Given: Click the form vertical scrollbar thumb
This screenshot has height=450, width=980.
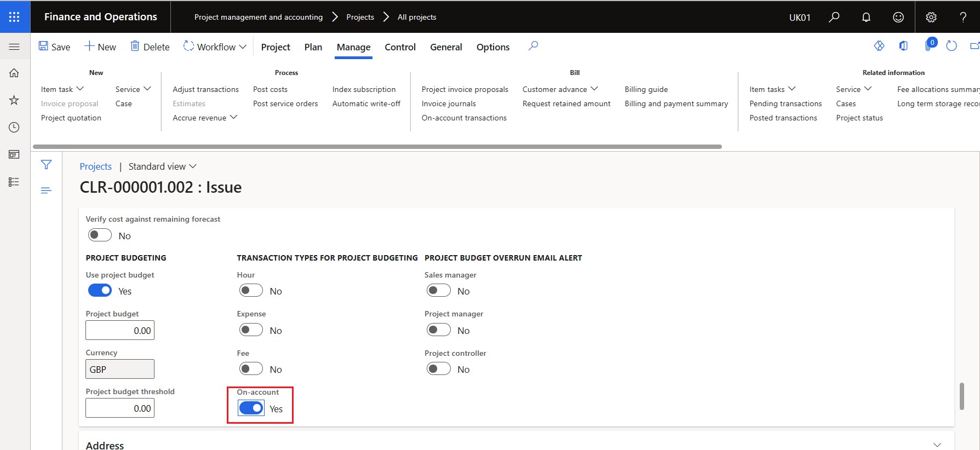Looking at the screenshot, I should click(x=962, y=396).
